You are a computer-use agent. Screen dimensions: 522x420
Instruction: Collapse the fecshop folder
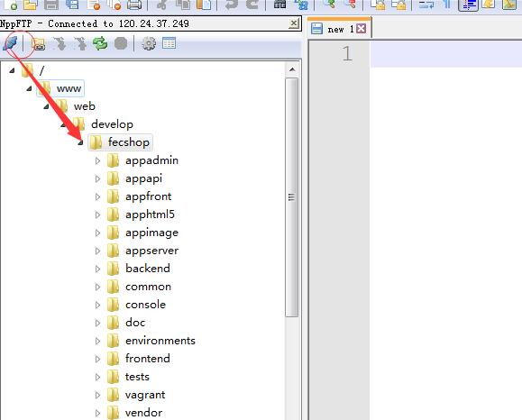coord(80,142)
